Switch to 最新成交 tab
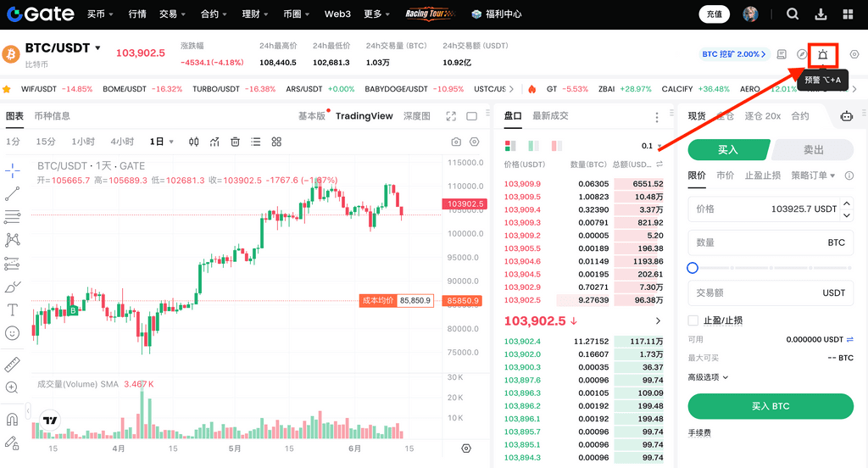The image size is (868, 468). [550, 116]
